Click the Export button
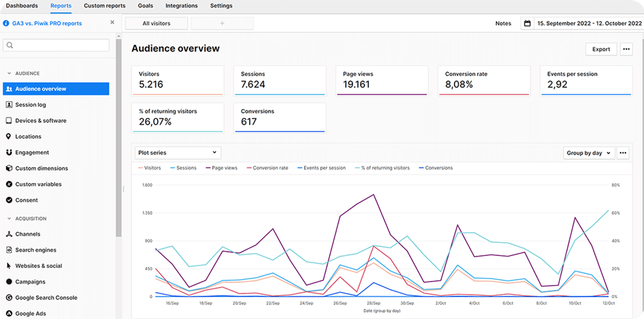The width and height of the screenshot is (644, 319). [x=601, y=49]
